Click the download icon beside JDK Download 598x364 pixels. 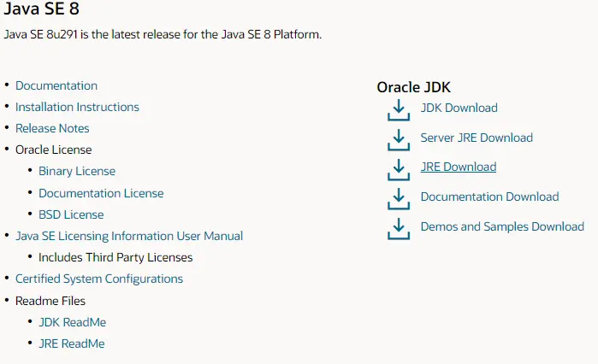pos(399,110)
